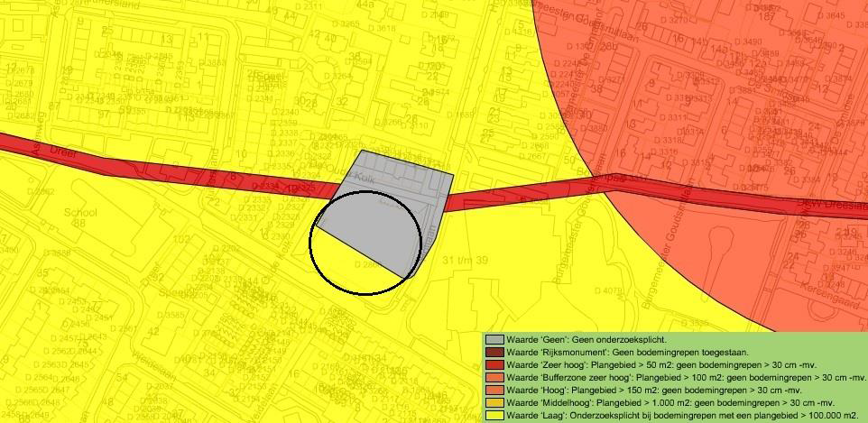
Task: Click the 'School' label on the map
Action: click(80, 213)
